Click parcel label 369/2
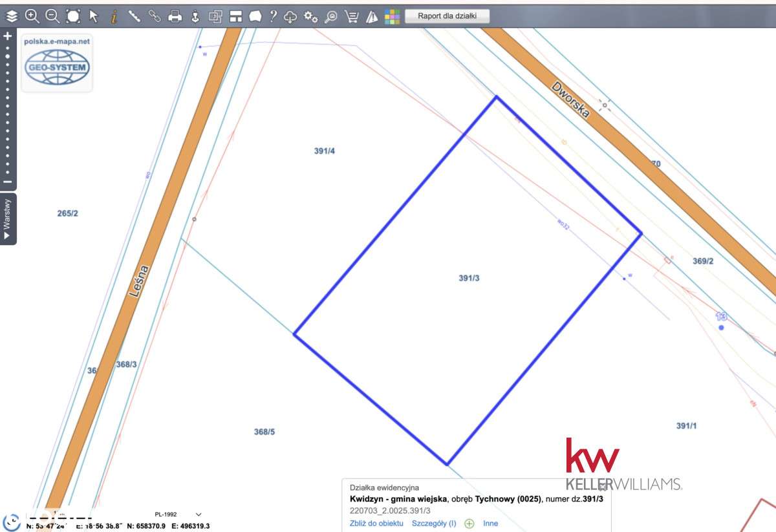The height and width of the screenshot is (532, 776). pyautogui.click(x=703, y=261)
